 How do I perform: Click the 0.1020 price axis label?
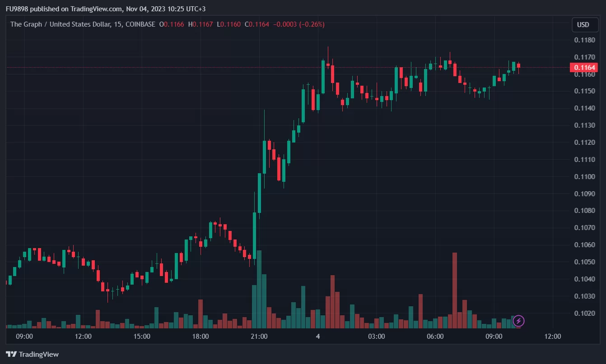tap(584, 313)
